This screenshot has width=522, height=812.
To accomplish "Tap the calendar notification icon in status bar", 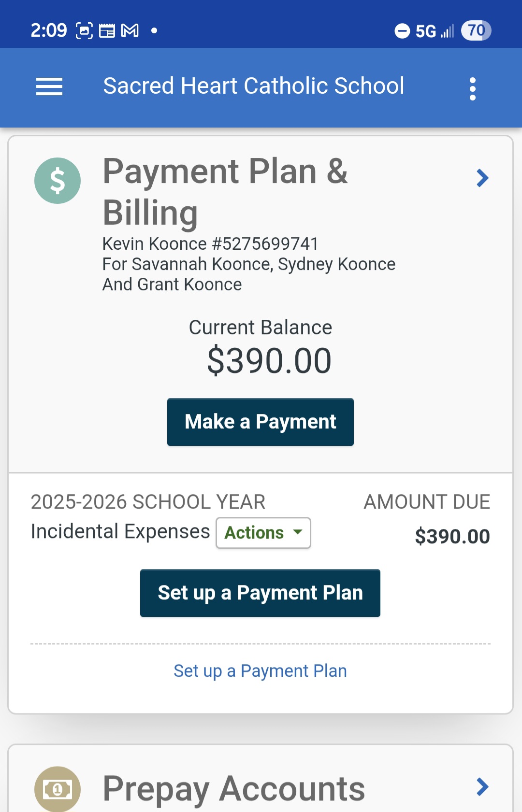I will tap(107, 30).
